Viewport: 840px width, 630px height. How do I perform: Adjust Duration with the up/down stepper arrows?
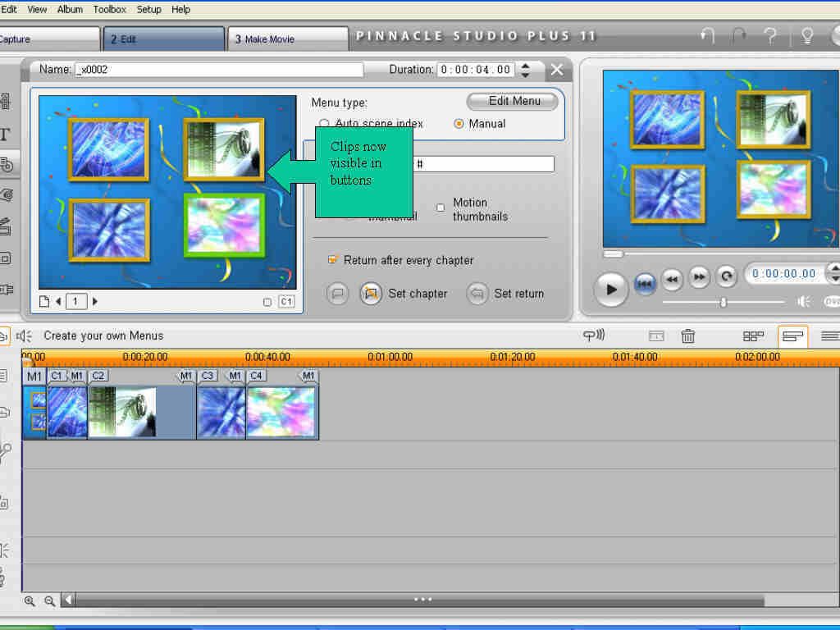click(x=526, y=70)
